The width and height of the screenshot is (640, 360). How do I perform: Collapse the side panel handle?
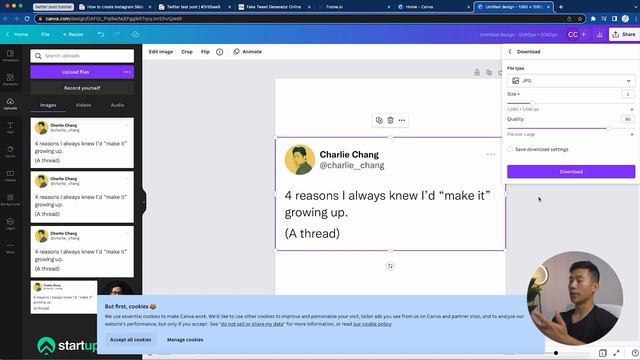pyautogui.click(x=144, y=201)
